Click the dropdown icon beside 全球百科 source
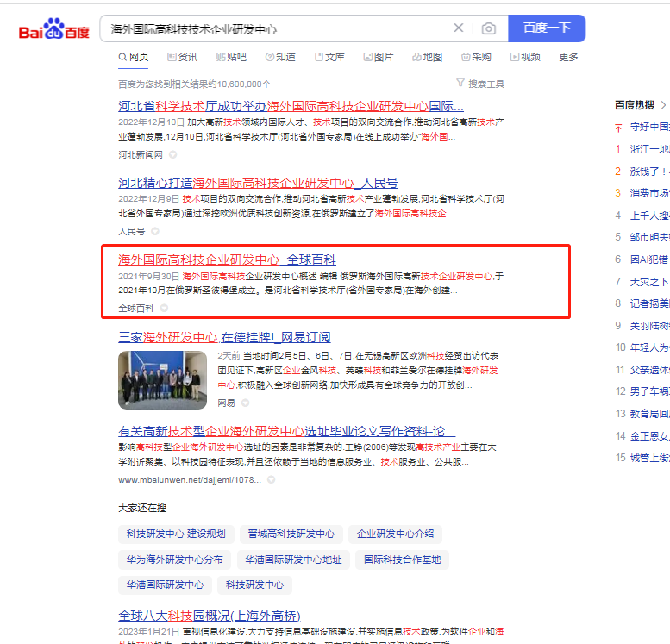The image size is (670, 644). coord(164,308)
